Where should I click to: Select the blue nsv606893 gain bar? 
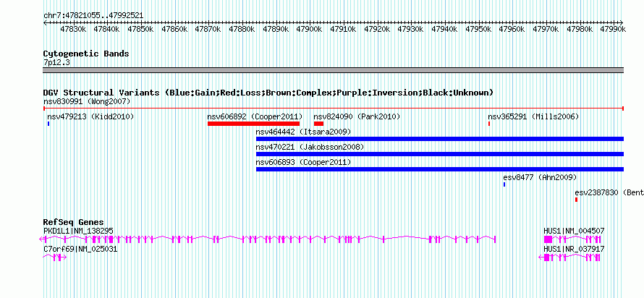440,169
